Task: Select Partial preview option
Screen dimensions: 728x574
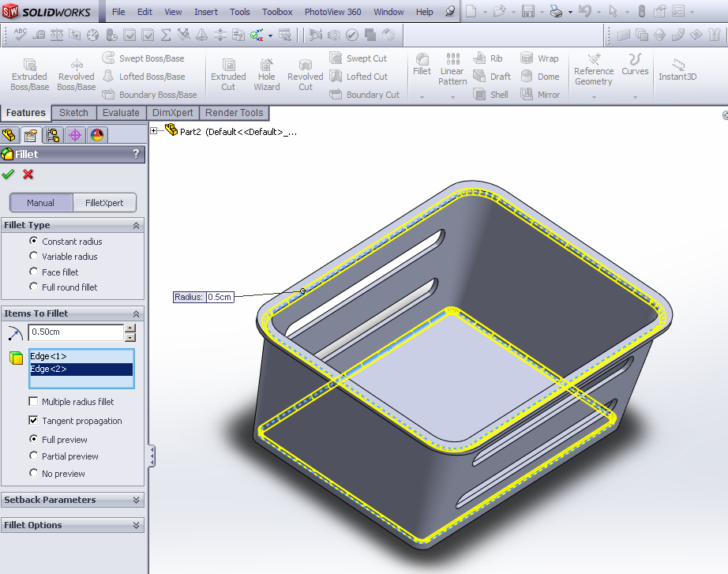Action: pos(33,456)
